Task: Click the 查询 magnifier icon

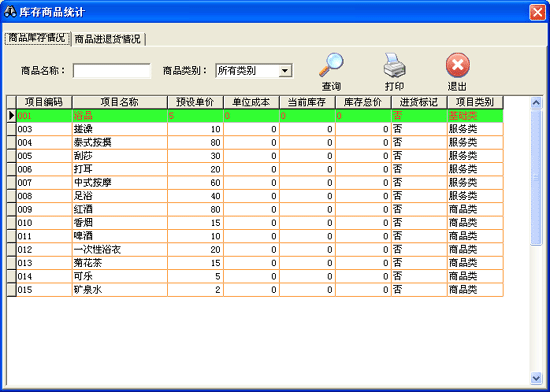Action: 331,65
